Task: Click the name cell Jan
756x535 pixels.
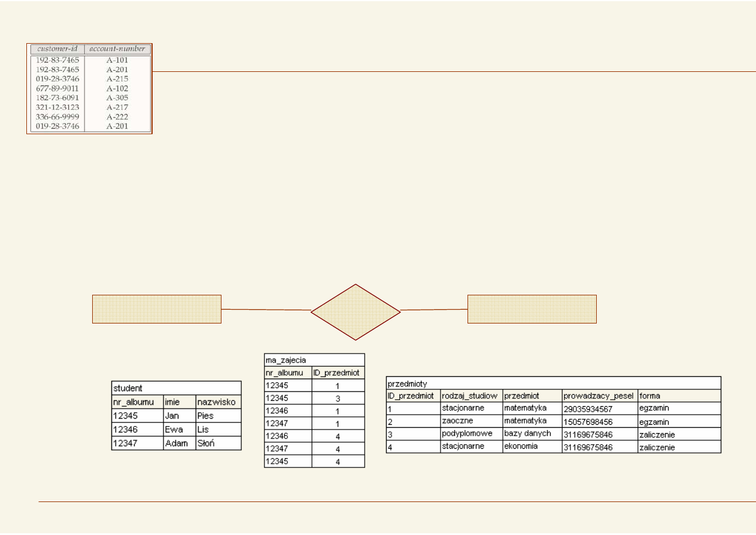Action: coord(179,416)
